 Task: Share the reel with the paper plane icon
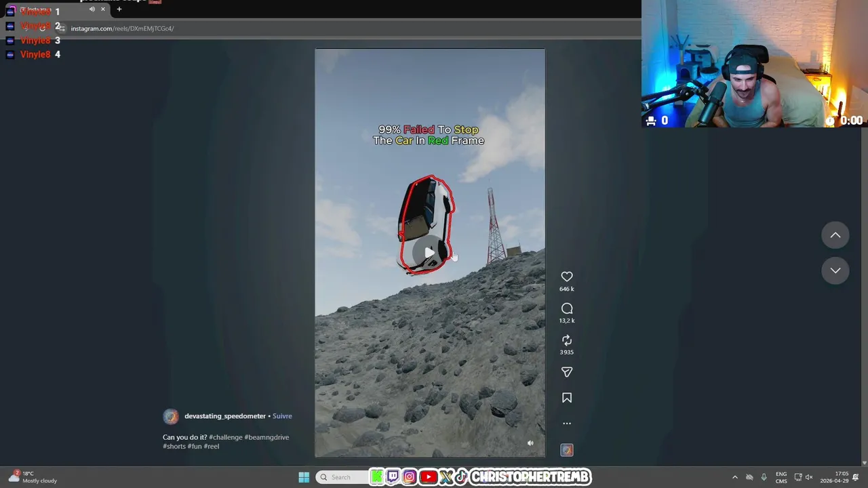[x=567, y=372]
